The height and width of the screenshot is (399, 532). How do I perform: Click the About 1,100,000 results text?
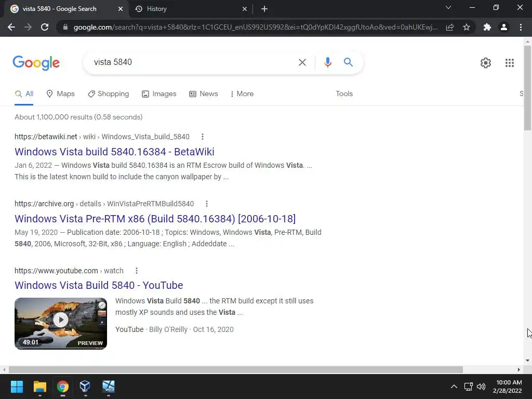tap(78, 117)
